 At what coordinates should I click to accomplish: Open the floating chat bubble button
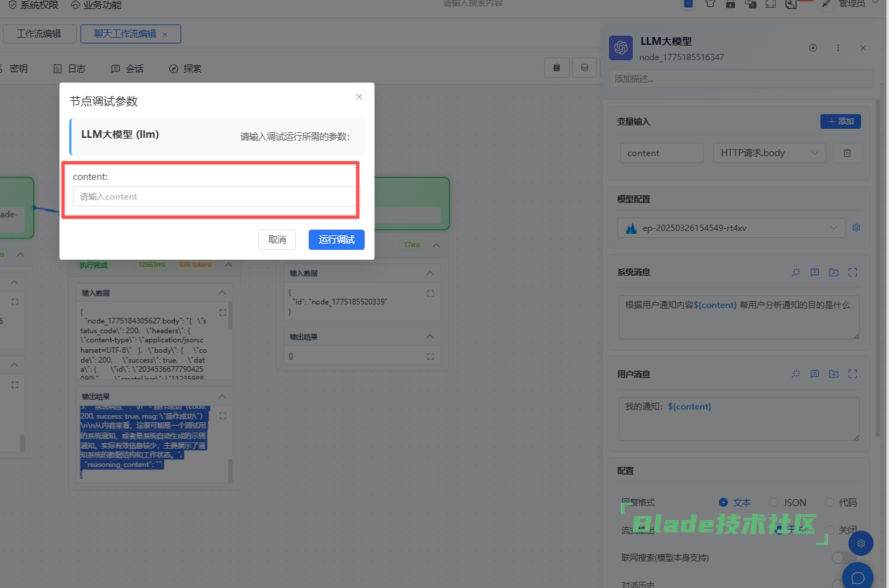click(857, 577)
